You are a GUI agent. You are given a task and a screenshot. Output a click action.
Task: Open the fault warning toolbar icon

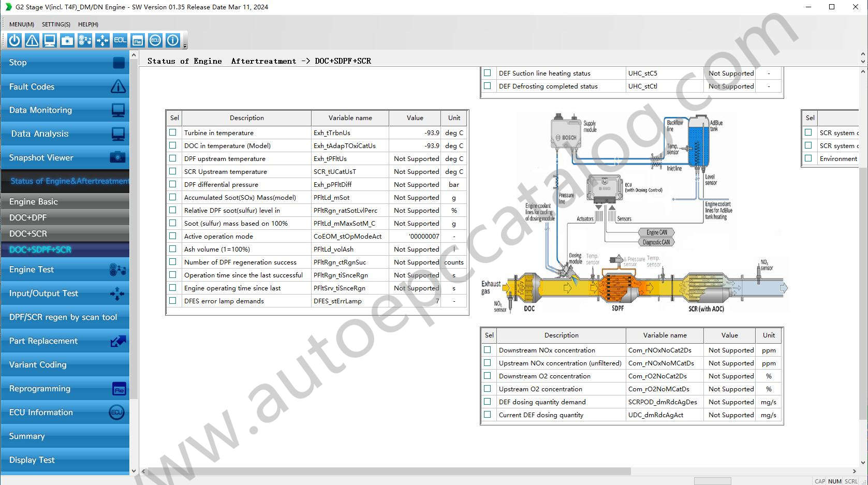point(32,40)
